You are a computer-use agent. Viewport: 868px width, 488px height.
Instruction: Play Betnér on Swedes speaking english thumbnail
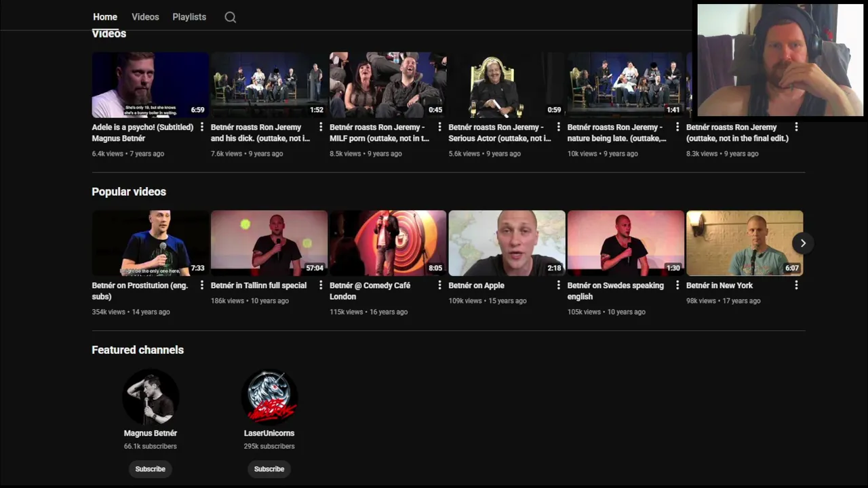(x=626, y=243)
